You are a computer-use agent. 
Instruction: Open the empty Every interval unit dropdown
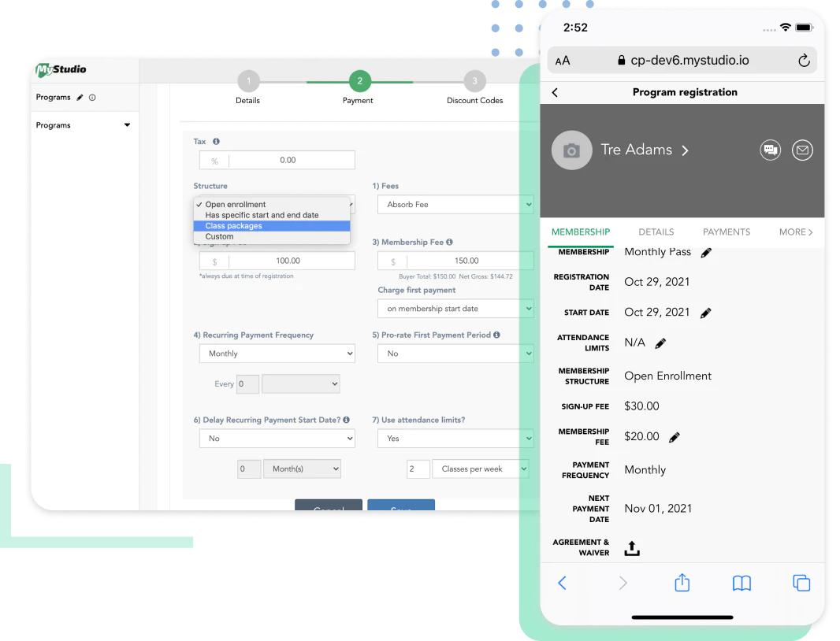tap(300, 384)
